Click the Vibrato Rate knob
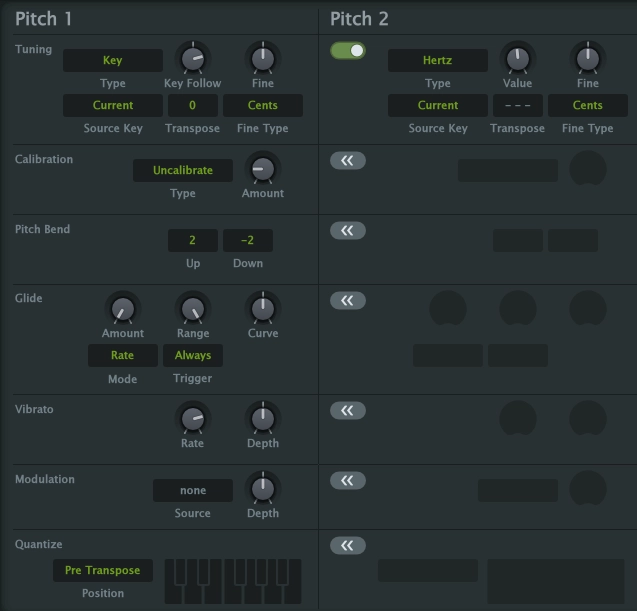Screen dimensions: 637x611 pyautogui.click(x=193, y=419)
